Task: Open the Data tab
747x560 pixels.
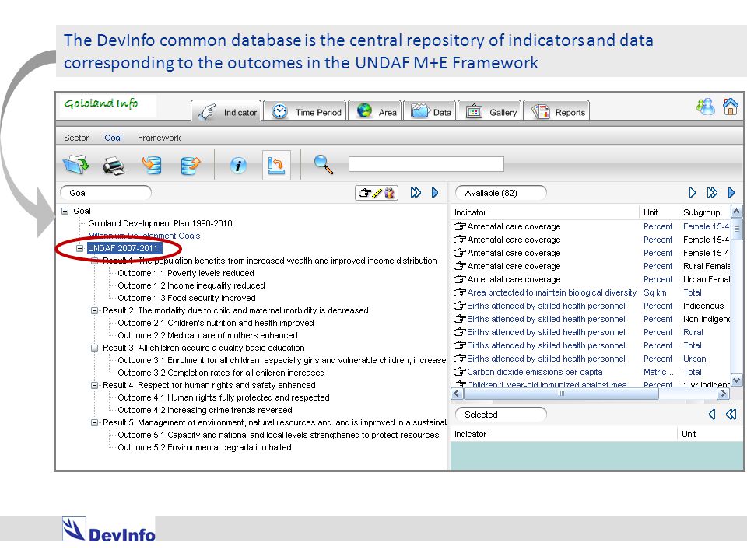Action: (x=430, y=111)
